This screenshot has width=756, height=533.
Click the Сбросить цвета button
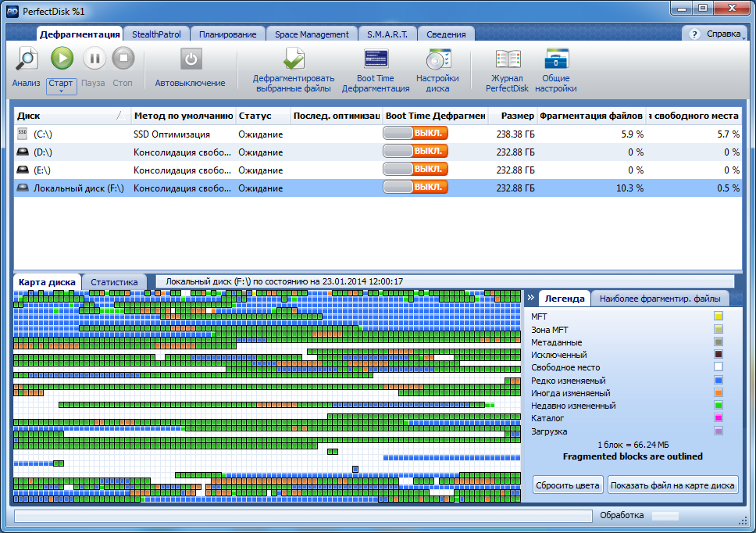568,485
